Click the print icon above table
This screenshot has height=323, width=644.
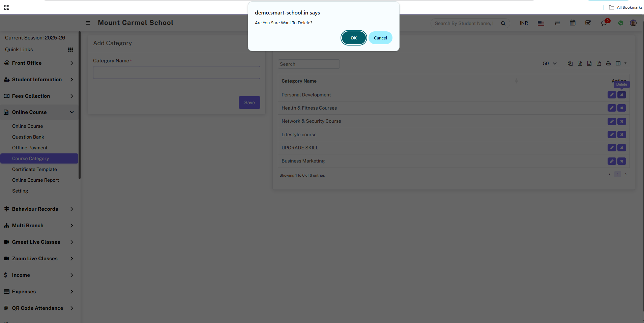pyautogui.click(x=608, y=63)
